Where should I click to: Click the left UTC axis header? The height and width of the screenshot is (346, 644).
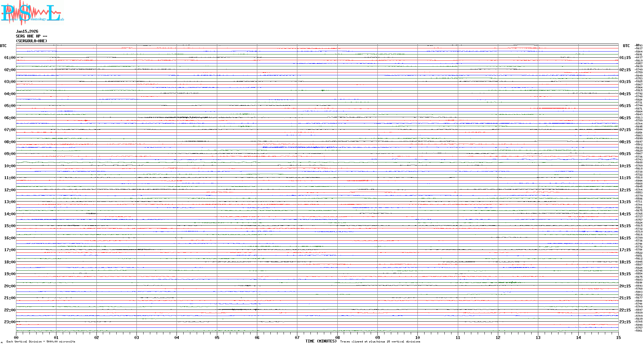click(x=3, y=46)
